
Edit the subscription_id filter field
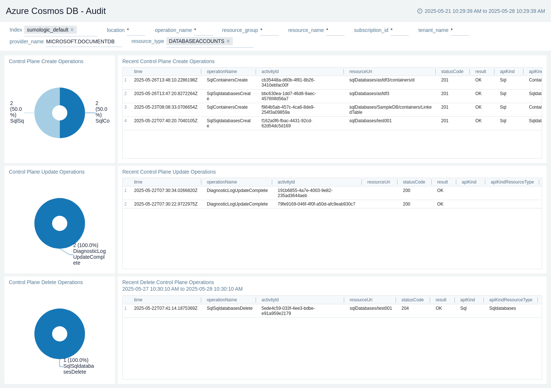click(x=400, y=30)
